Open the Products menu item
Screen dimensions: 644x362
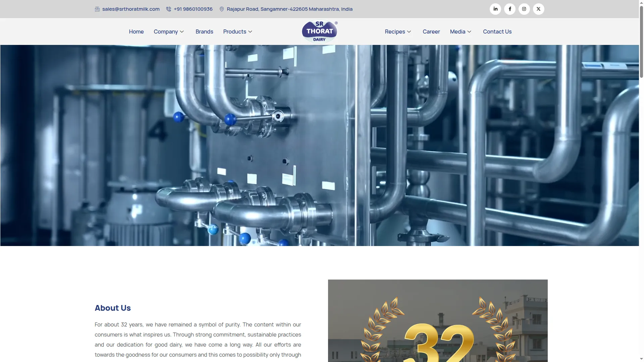coord(235,32)
